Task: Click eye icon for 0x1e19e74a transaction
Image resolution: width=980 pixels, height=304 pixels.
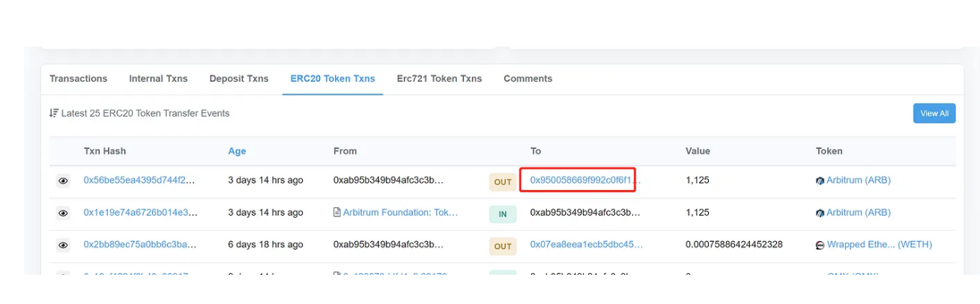Action: [63, 213]
